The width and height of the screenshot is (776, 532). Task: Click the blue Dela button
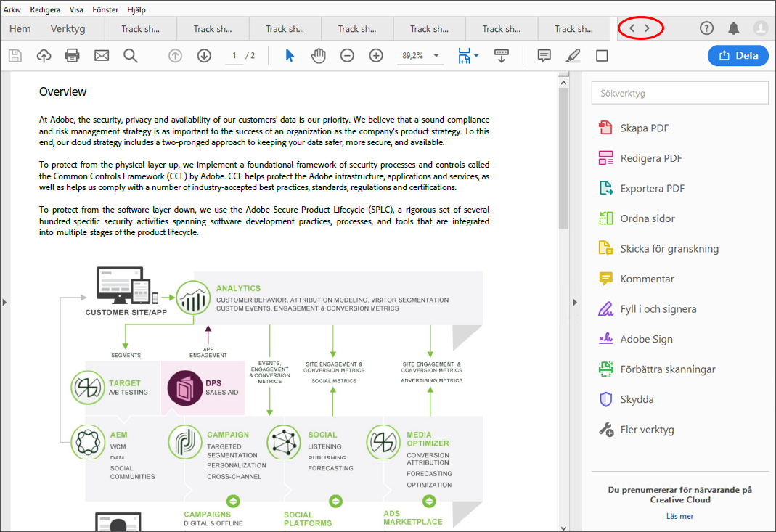738,55
